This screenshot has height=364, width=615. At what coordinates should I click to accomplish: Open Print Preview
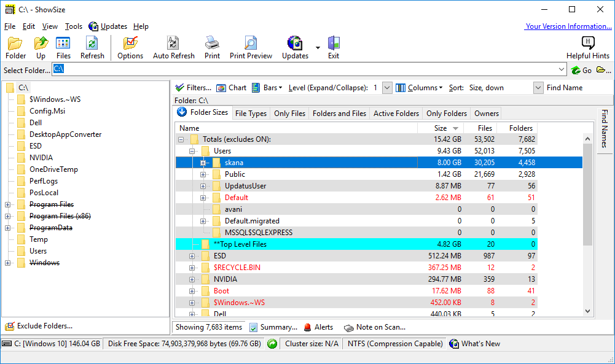click(x=251, y=48)
